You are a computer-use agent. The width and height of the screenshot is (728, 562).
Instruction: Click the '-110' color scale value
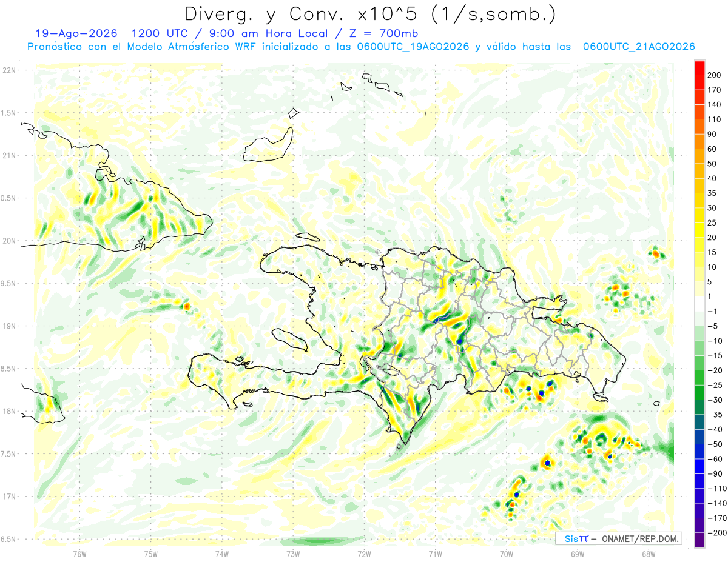[716, 489]
